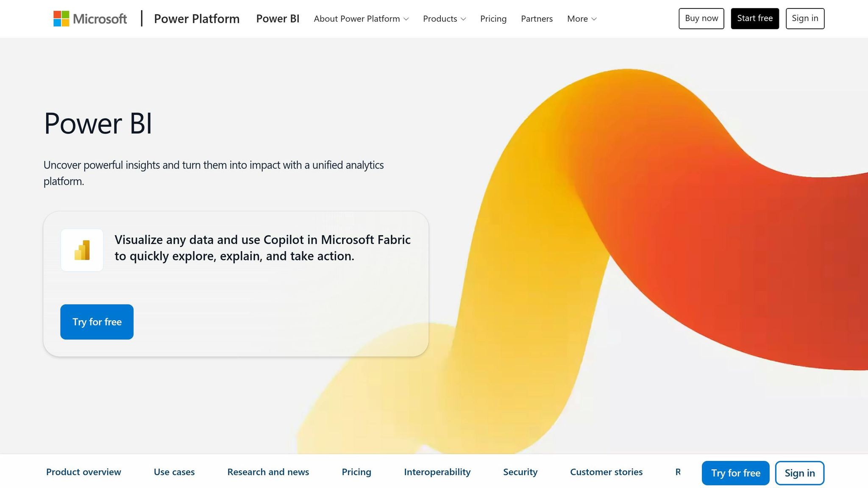Screen dimensions: 868x488
Task: Click the Power BI bar chart icon
Action: 82,250
